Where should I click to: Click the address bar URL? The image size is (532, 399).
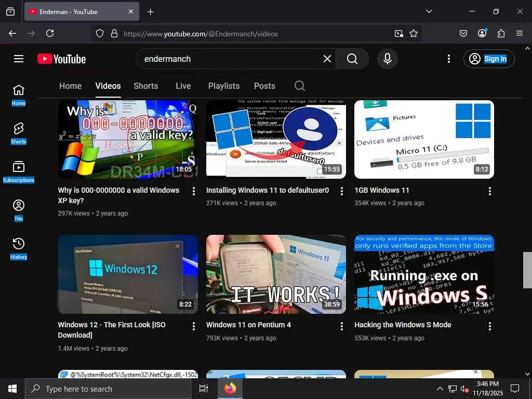pyautogui.click(x=201, y=34)
